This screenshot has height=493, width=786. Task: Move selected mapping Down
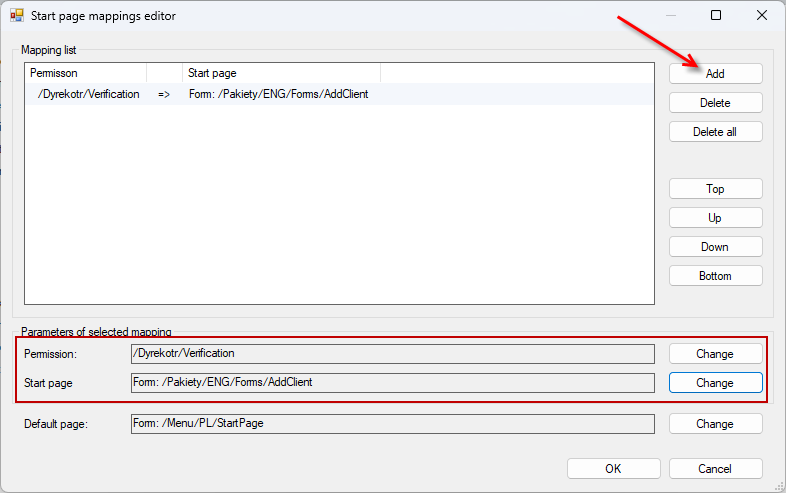tap(715, 247)
